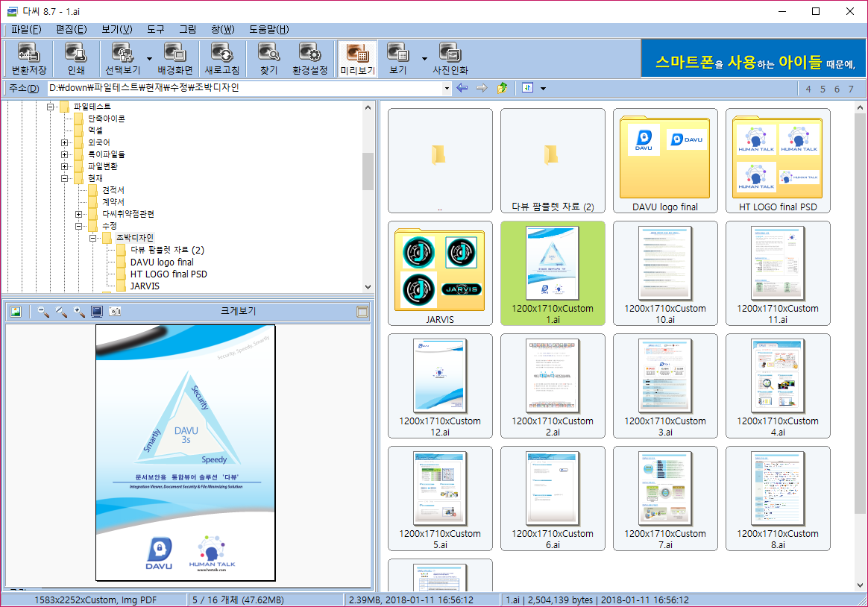Image resolution: width=868 pixels, height=607 pixels.
Task: Open the dropdown arrow next to 보기 toolbar button
Action: 424,59
